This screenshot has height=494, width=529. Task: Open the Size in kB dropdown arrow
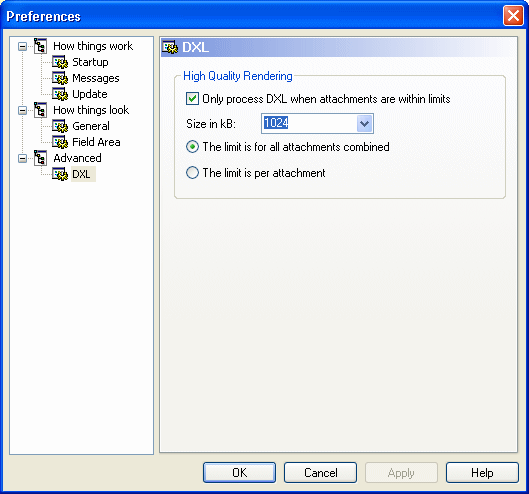click(x=364, y=124)
